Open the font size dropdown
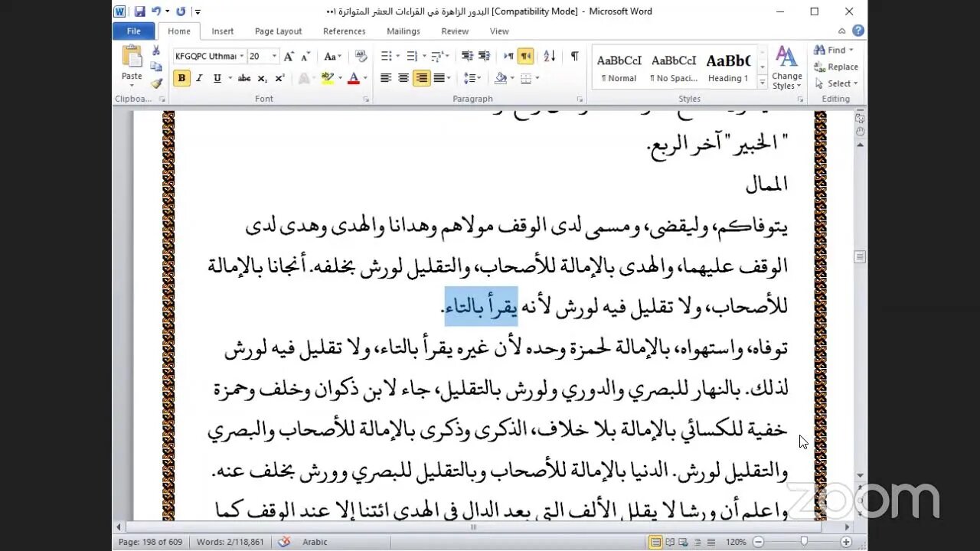This screenshot has width=980, height=551. point(274,56)
